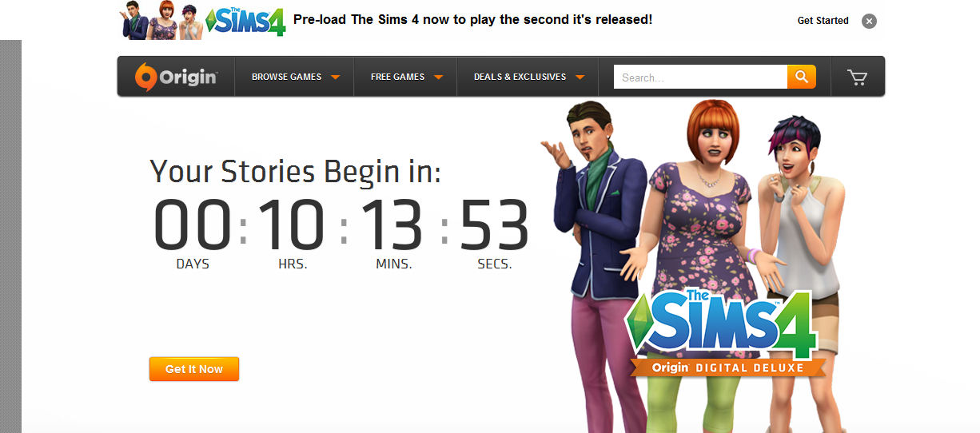Dismiss the top banner with X icon
The width and height of the screenshot is (980, 433).
tap(869, 21)
